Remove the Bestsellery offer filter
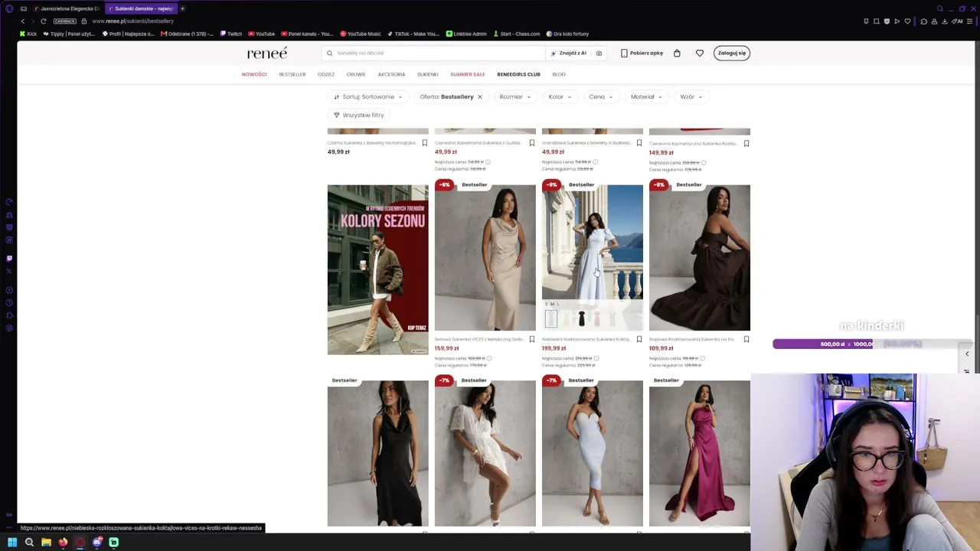Viewport: 980px width, 551px height. click(x=480, y=96)
